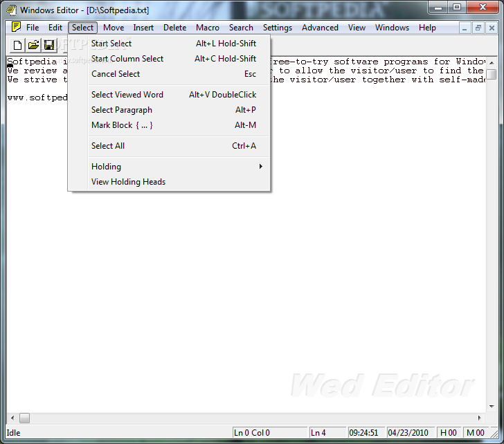This screenshot has height=444, width=504.
Task: Click the vertical scrollbar up arrow
Action: click(x=492, y=63)
